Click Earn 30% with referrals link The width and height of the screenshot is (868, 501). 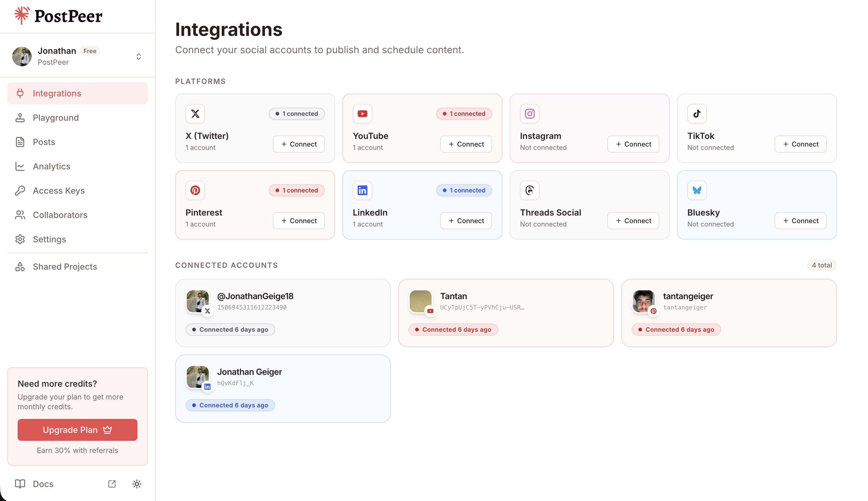[x=77, y=450]
